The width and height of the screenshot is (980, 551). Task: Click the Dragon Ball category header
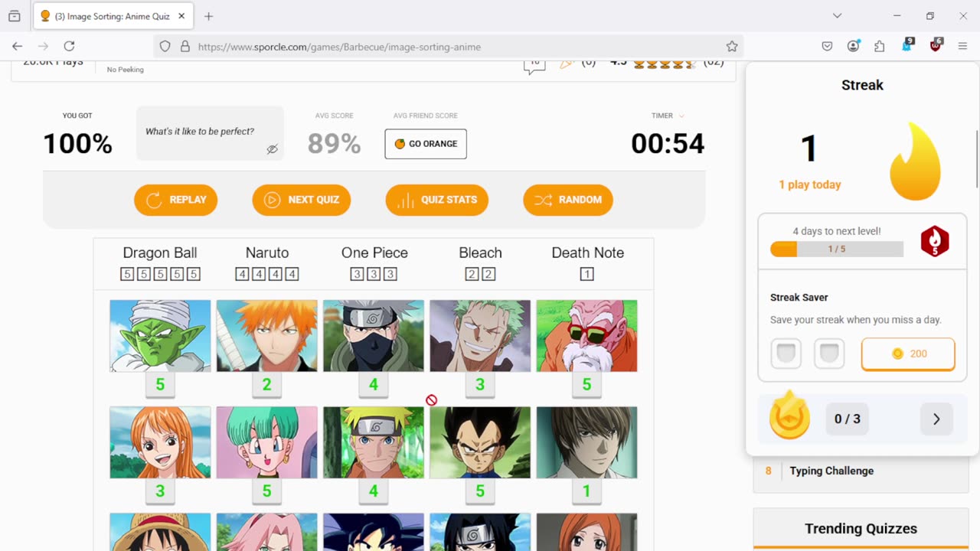coord(160,253)
